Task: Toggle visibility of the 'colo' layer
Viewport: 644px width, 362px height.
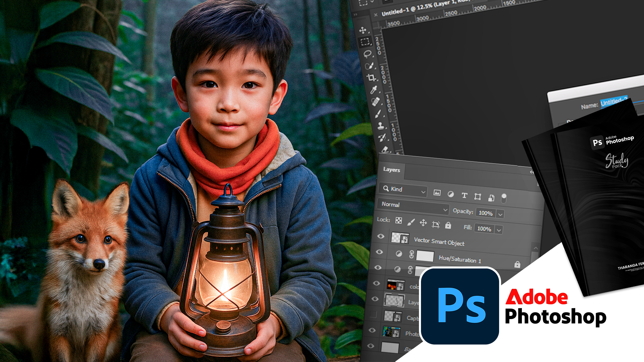Action: click(x=376, y=283)
